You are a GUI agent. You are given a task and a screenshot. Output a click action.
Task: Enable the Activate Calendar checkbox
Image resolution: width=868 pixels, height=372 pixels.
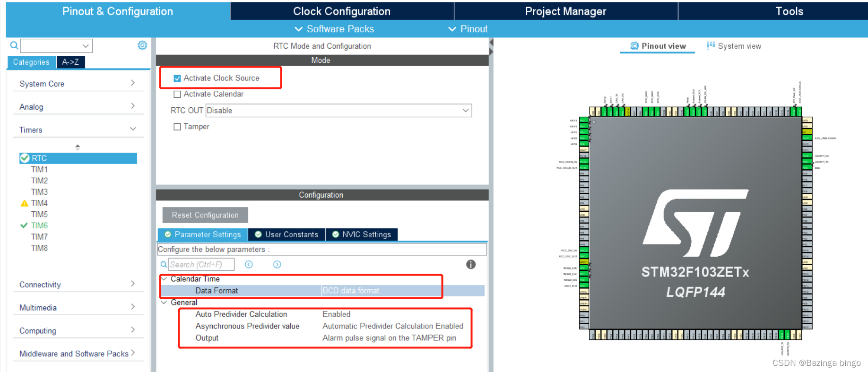(177, 95)
